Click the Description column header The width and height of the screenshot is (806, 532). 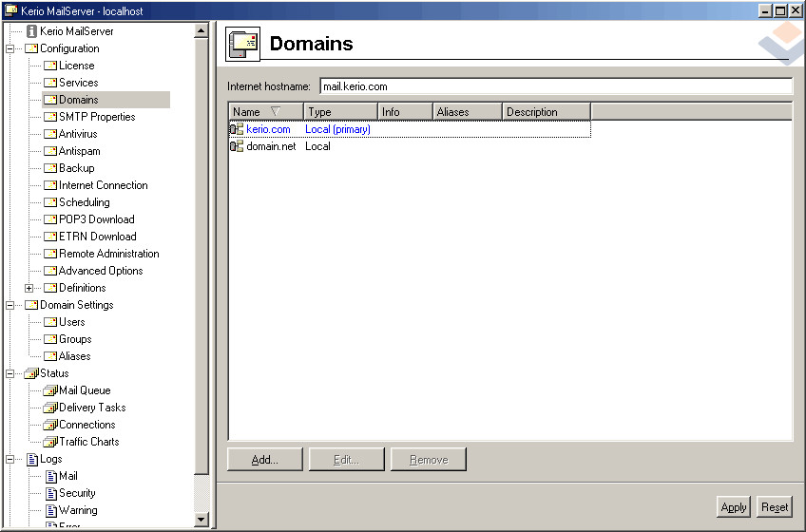(547, 111)
